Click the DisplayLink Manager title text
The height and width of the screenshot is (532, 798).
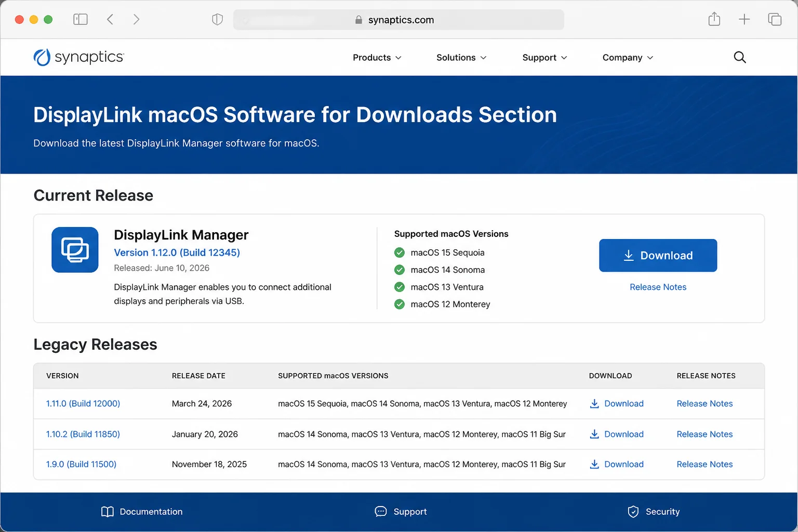181,235
